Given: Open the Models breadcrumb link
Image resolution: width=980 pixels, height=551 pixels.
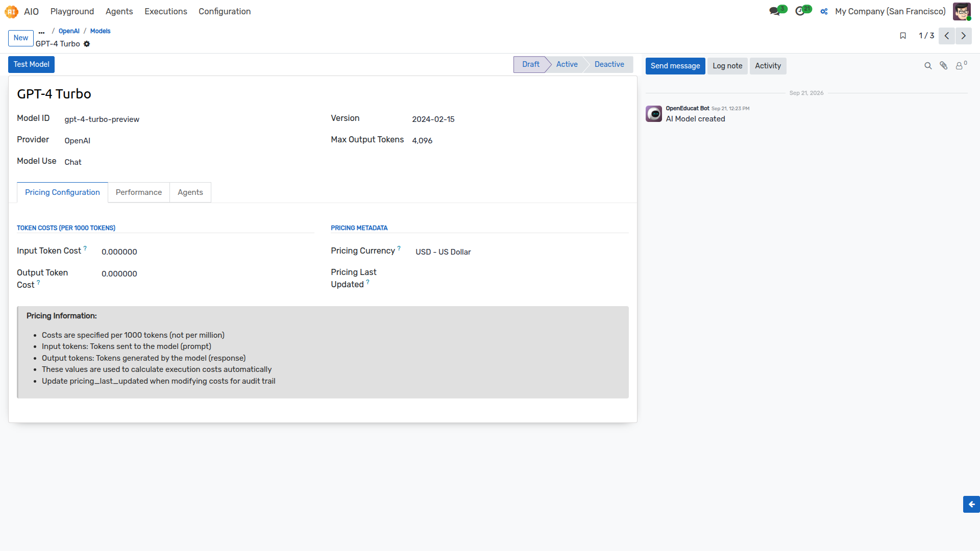Looking at the screenshot, I should 100,31.
